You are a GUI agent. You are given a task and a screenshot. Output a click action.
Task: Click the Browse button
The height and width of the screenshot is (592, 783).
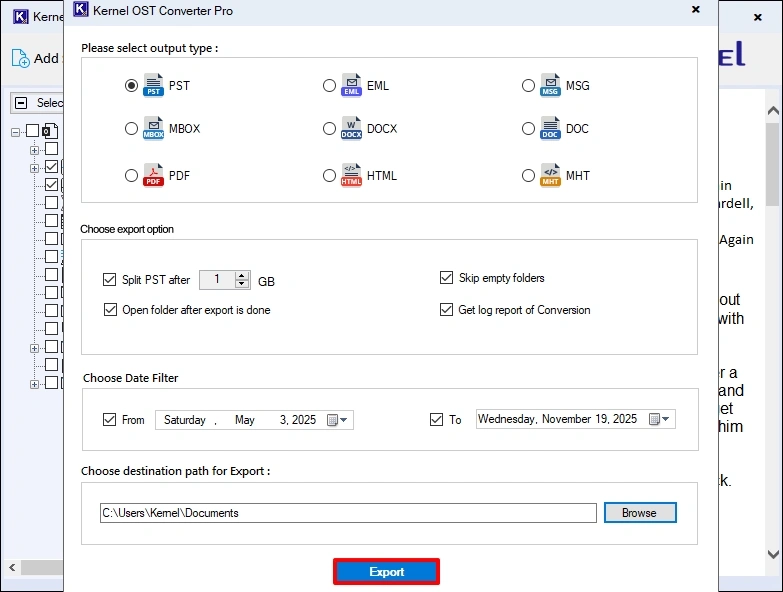[640, 513]
